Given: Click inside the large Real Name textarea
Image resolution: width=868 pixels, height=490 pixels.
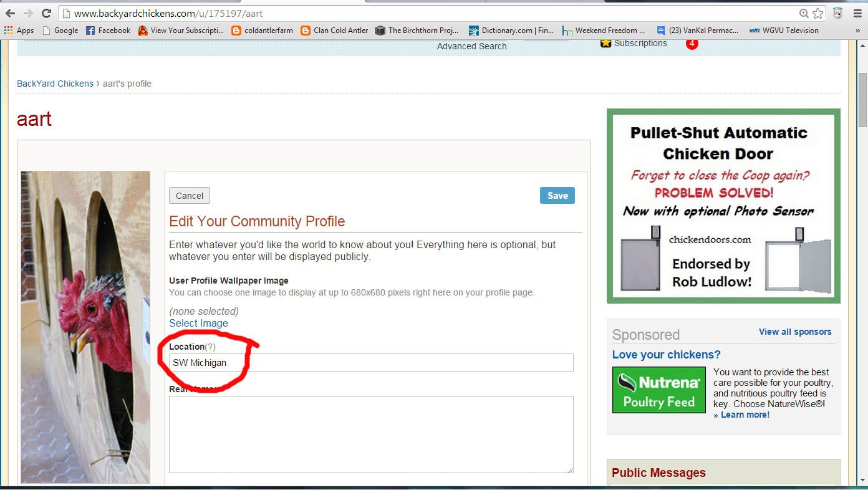Looking at the screenshot, I should coord(371,434).
